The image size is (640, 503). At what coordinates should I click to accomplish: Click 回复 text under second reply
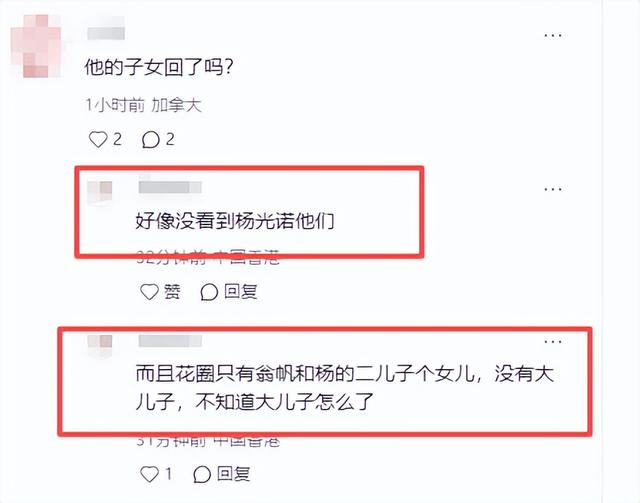233,474
